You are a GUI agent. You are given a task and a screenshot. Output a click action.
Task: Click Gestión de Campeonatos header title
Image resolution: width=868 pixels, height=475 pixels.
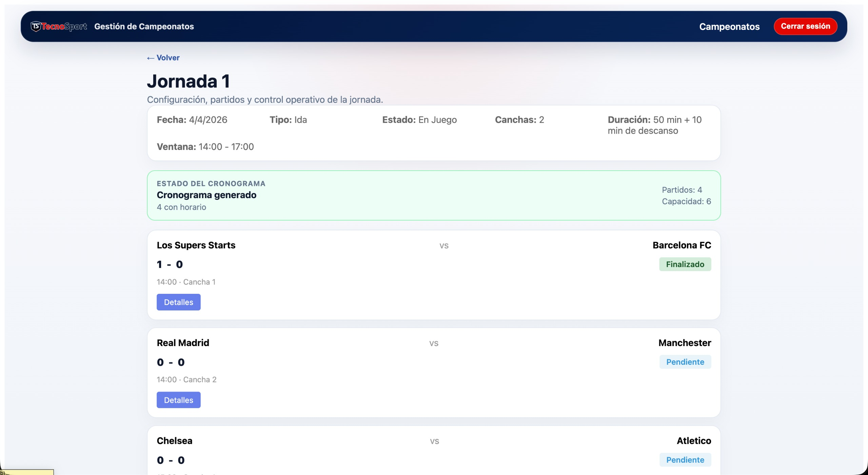[x=144, y=26]
